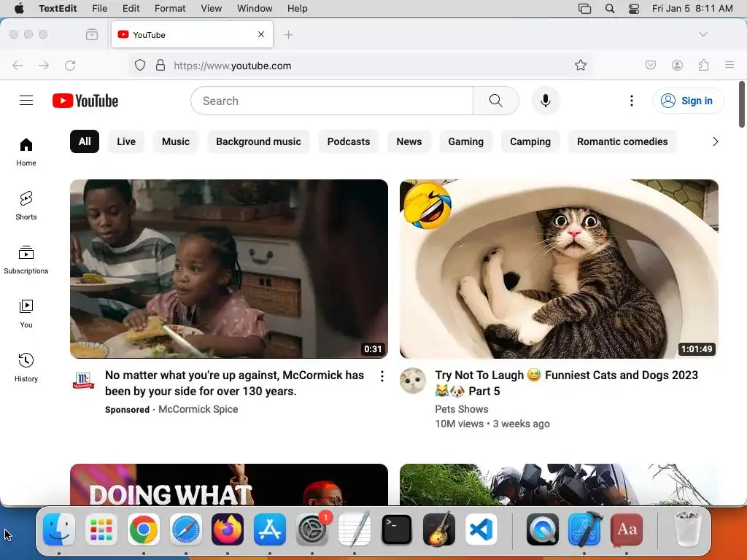Reload the page
Screen dimensions: 747x560
tap(70, 66)
